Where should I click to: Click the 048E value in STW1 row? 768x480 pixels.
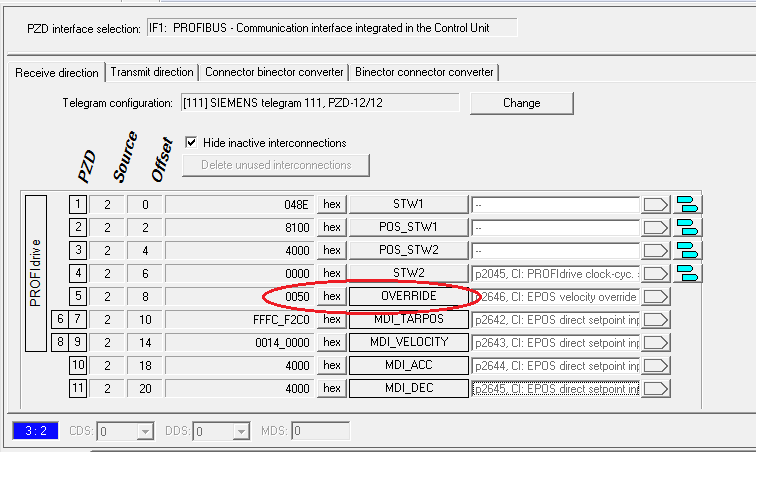pos(296,205)
